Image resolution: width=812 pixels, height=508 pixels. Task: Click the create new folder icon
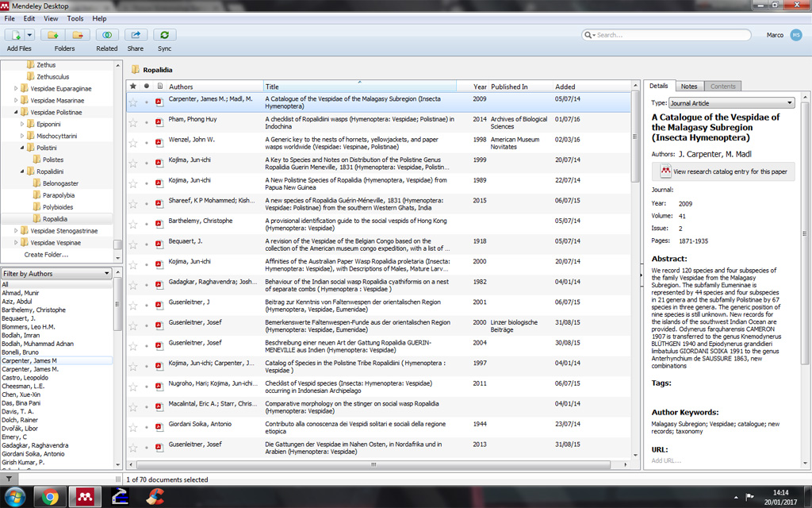click(53, 35)
